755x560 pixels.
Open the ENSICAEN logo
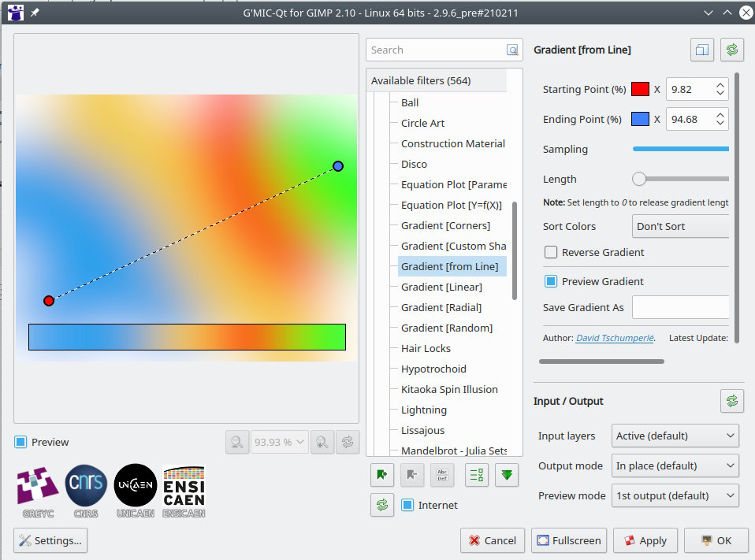tap(184, 491)
